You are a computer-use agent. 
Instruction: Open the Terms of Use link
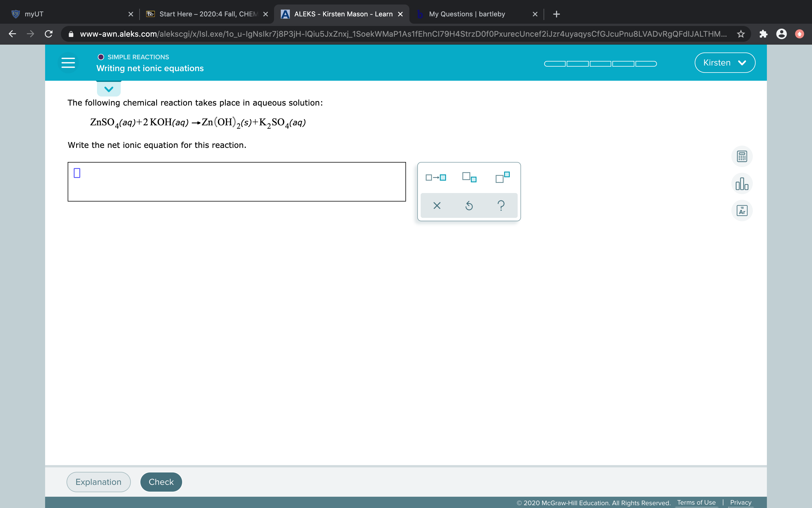(696, 502)
